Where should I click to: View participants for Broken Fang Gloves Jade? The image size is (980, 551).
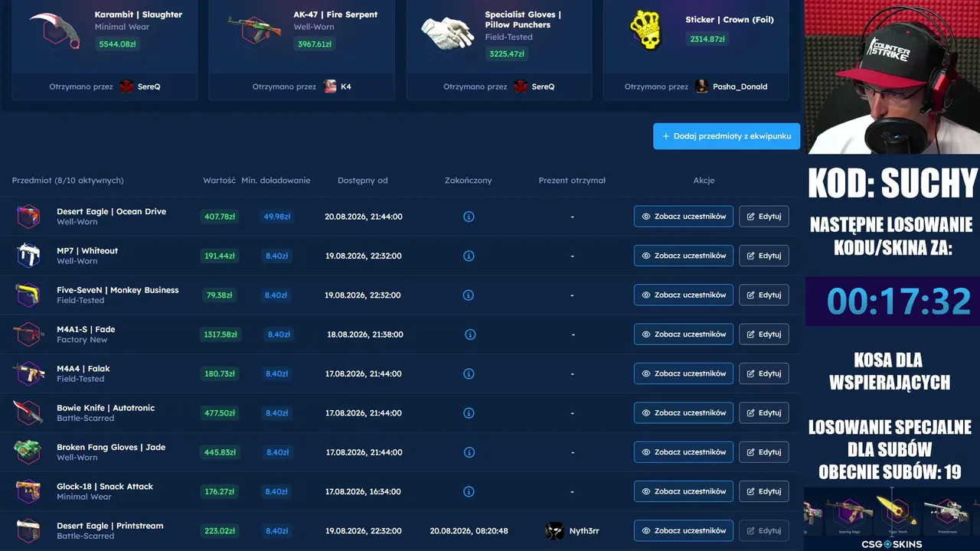[x=684, y=452]
